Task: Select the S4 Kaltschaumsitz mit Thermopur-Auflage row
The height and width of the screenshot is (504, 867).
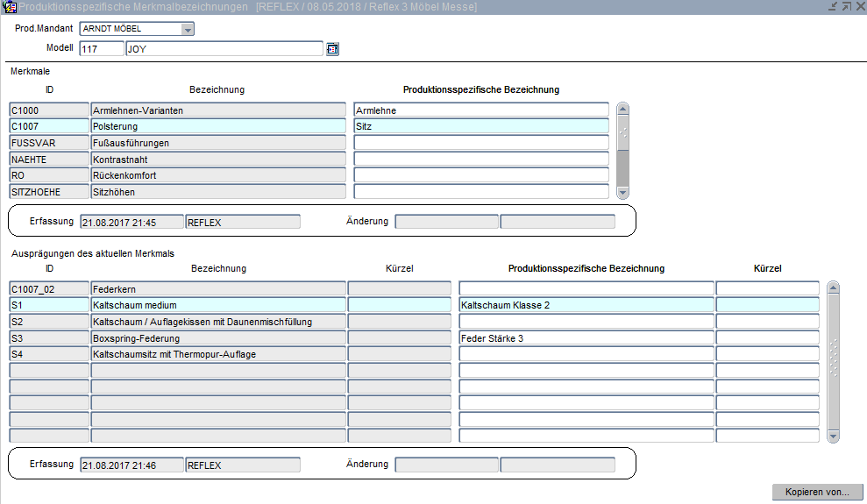Action: [218, 354]
